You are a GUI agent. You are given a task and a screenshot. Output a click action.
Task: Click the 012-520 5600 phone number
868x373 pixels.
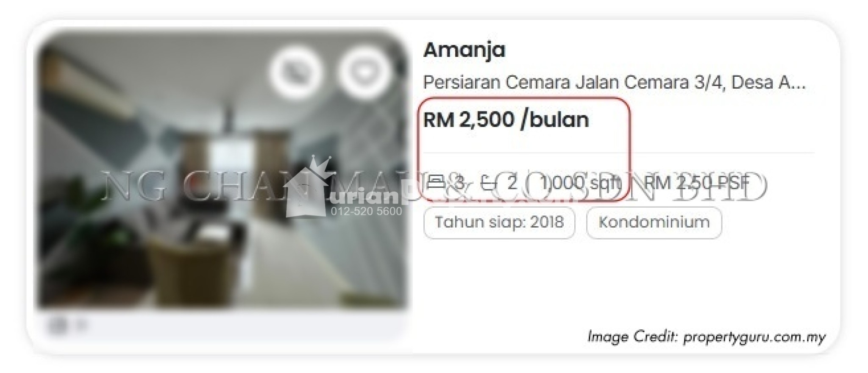366,211
